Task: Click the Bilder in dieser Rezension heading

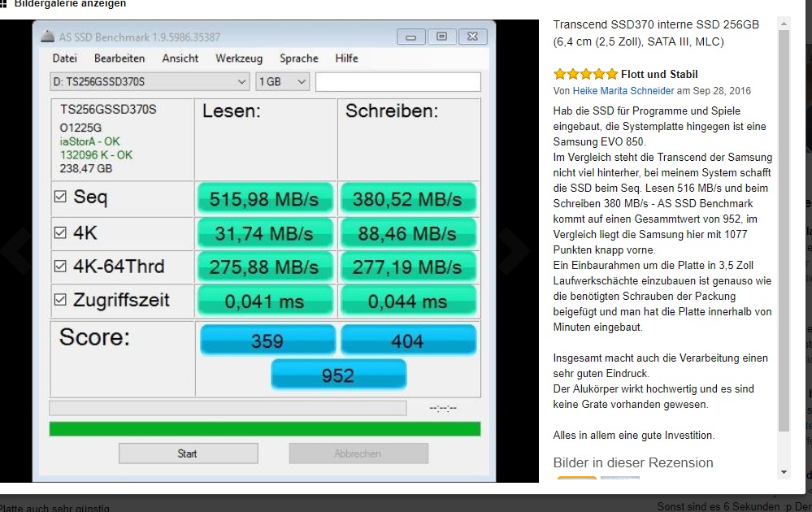Action: pyautogui.click(x=633, y=462)
